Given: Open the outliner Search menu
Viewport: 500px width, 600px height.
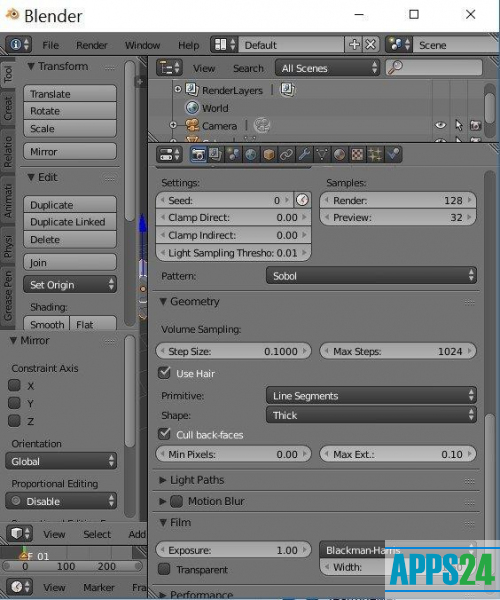Looking at the screenshot, I should coord(248,68).
